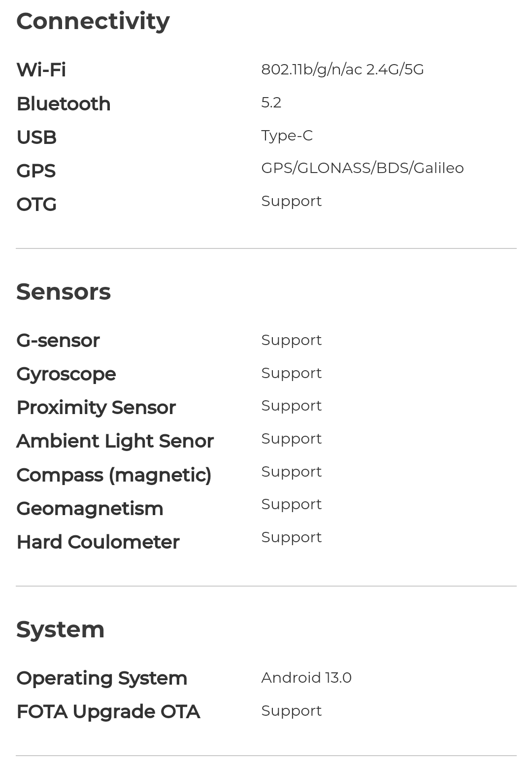Click the OTG label
The height and width of the screenshot is (767, 532).
coord(36,205)
